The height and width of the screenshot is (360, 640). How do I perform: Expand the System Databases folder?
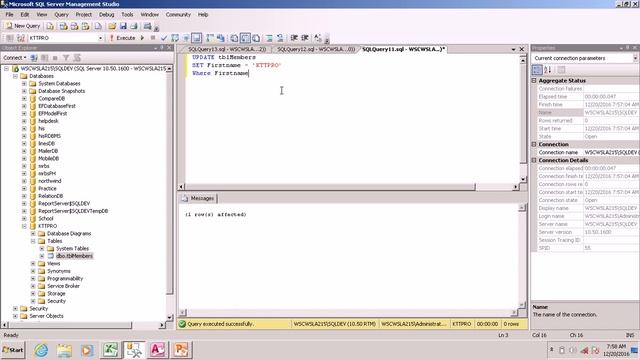pyautogui.click(x=24, y=83)
